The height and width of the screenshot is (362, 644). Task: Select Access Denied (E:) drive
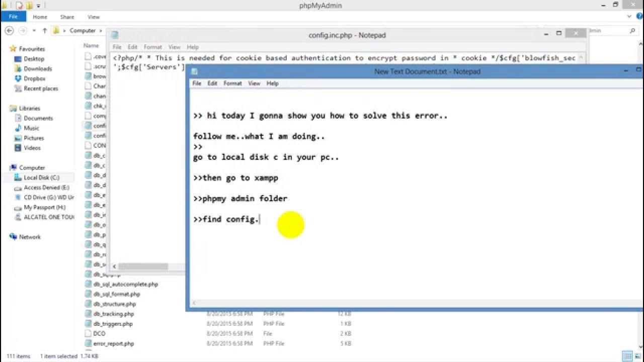(x=46, y=188)
